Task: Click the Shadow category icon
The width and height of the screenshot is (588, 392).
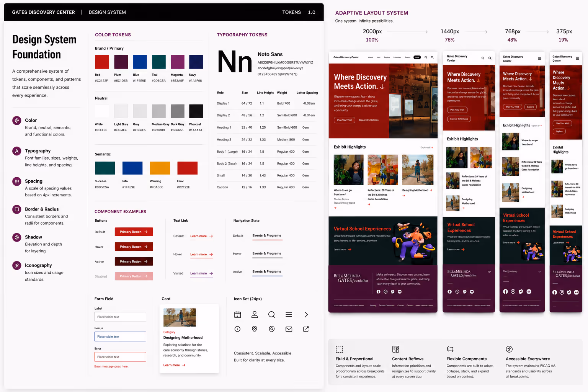Action: tap(16, 237)
